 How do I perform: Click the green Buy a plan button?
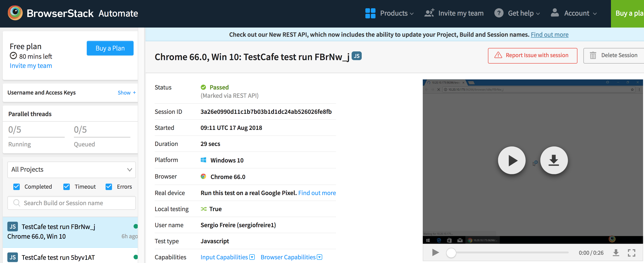pos(627,14)
